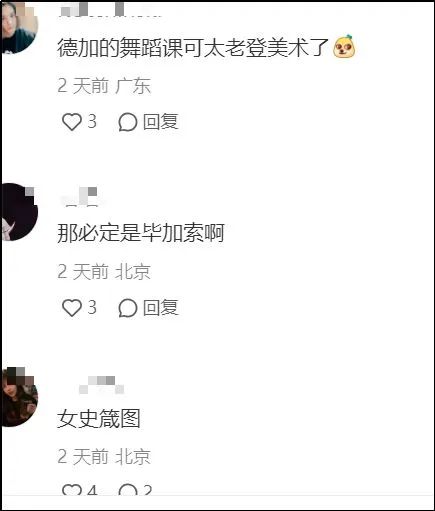Click the like count 3 on the first comment
The height and width of the screenshot is (511, 435).
point(92,122)
